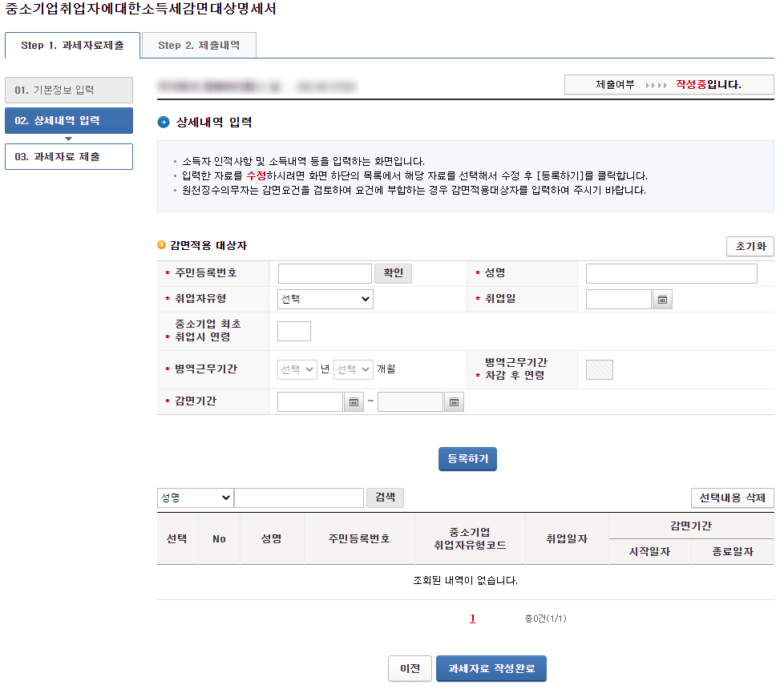
Task: Select 03. 과세자료 제출 step
Action: 69,157
